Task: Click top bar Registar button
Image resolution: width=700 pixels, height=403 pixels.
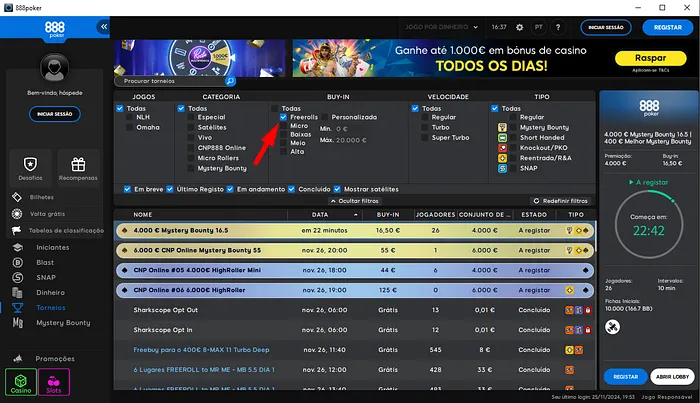Action: [668, 27]
